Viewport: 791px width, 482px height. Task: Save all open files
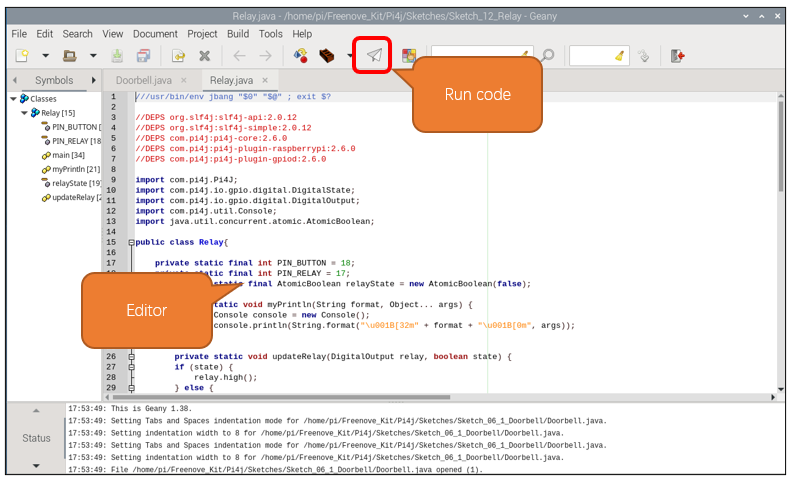point(144,56)
